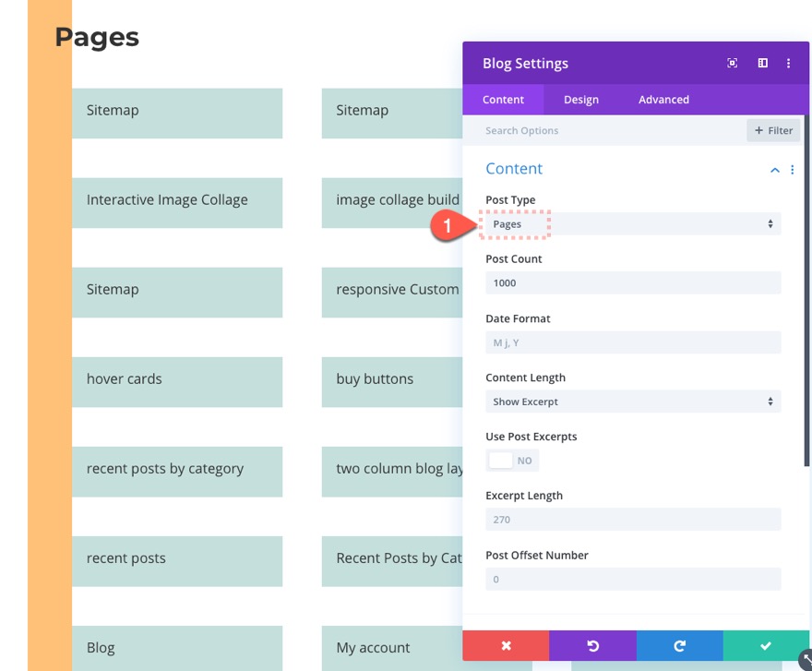Click the Date Format input field

click(x=632, y=341)
